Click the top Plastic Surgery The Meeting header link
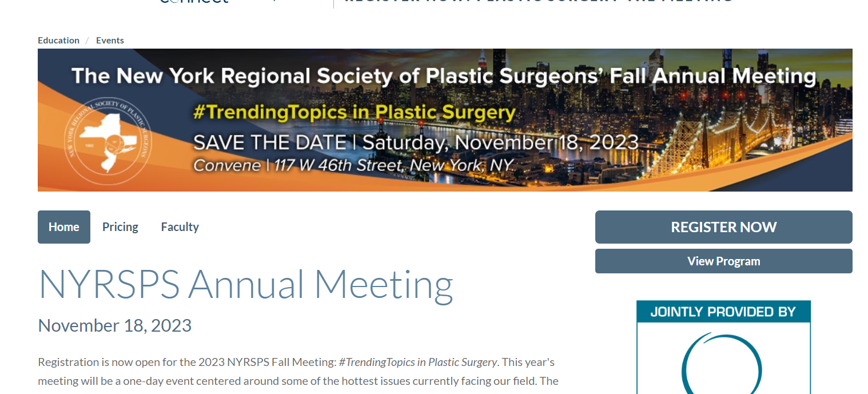 pyautogui.click(x=539, y=2)
